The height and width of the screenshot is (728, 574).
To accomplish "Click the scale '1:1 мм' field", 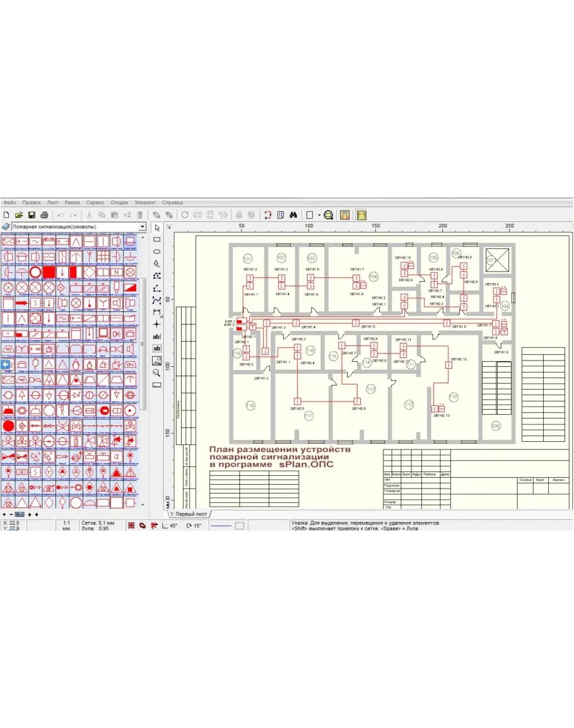I will point(66,526).
